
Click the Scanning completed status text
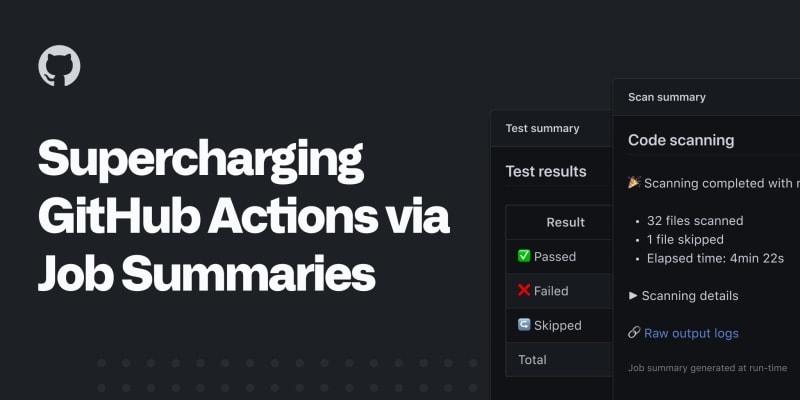point(720,183)
